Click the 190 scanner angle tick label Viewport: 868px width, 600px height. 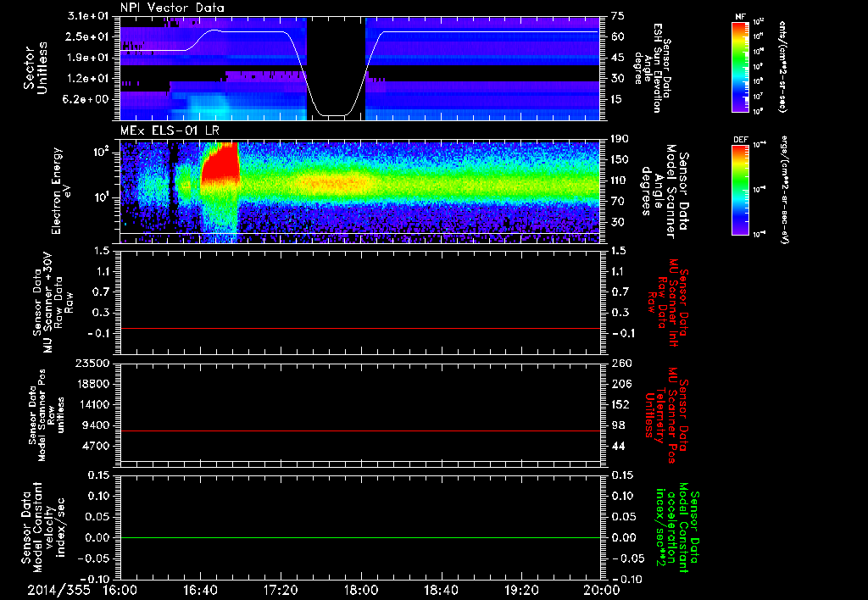coord(620,139)
